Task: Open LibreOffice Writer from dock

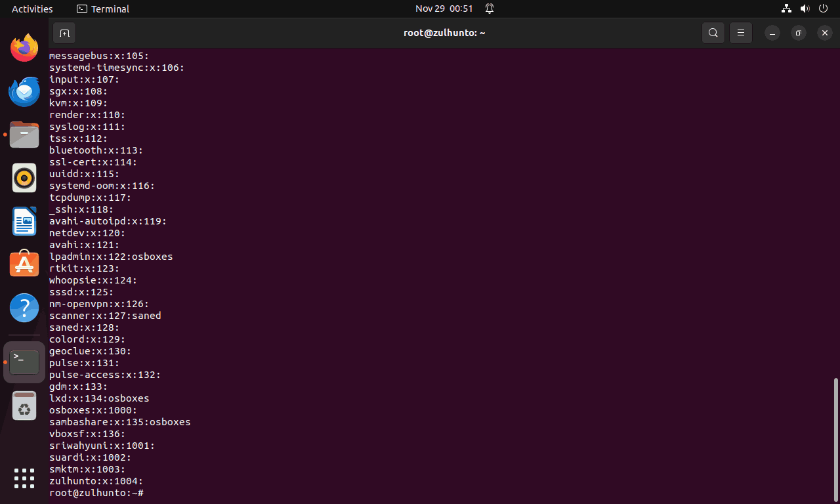Action: click(x=24, y=221)
